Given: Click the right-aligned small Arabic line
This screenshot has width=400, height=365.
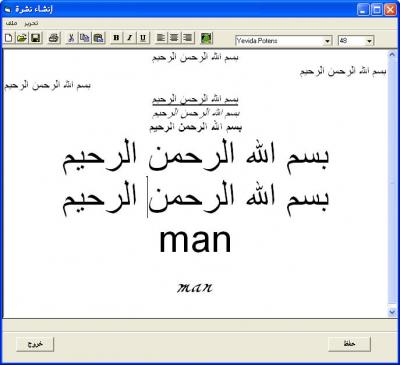Looking at the screenshot, I should coord(343,72).
